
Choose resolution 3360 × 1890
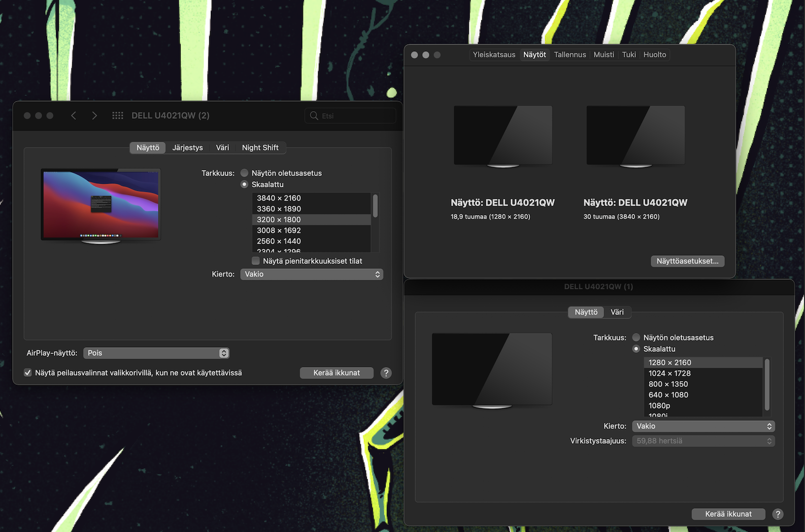[x=312, y=209]
